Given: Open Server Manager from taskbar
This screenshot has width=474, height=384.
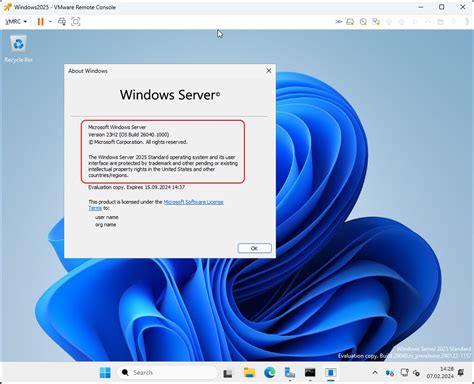Looking at the screenshot, I should click(290, 373).
